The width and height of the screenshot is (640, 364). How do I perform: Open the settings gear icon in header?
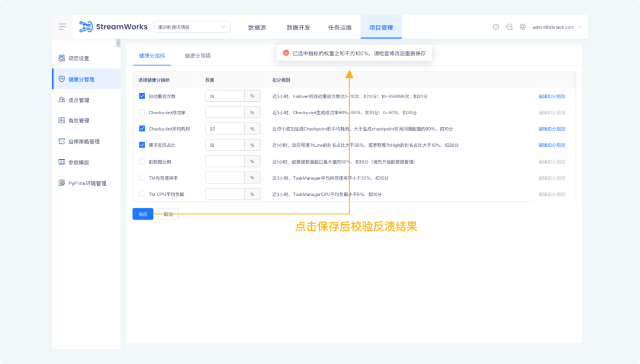[523, 27]
